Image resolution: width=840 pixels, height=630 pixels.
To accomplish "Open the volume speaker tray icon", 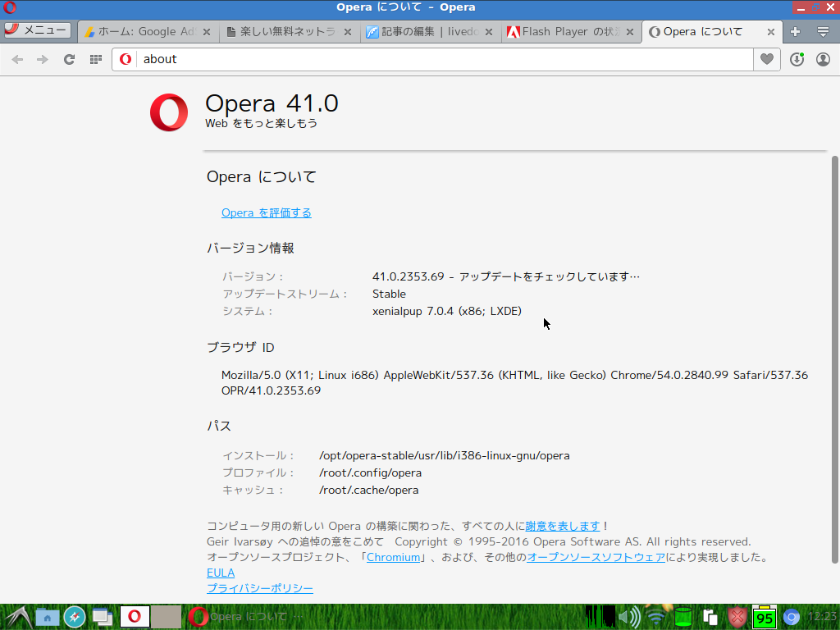I will click(629, 617).
